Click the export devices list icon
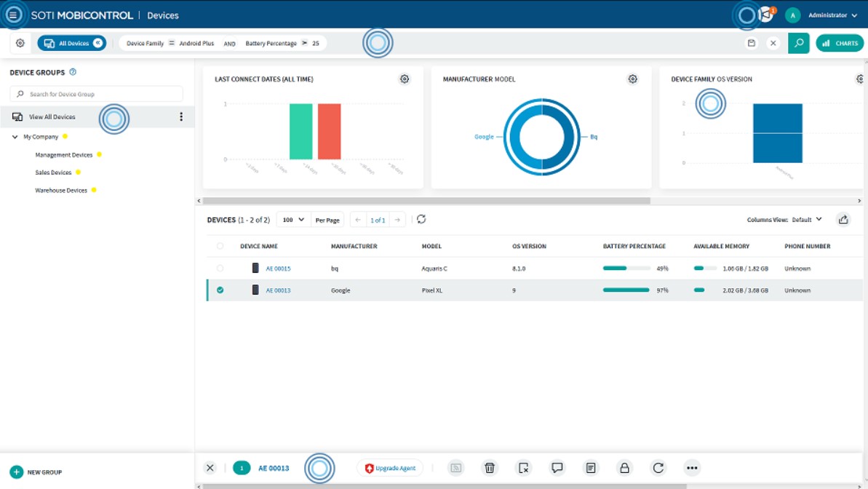The height and width of the screenshot is (489, 868). 843,218
